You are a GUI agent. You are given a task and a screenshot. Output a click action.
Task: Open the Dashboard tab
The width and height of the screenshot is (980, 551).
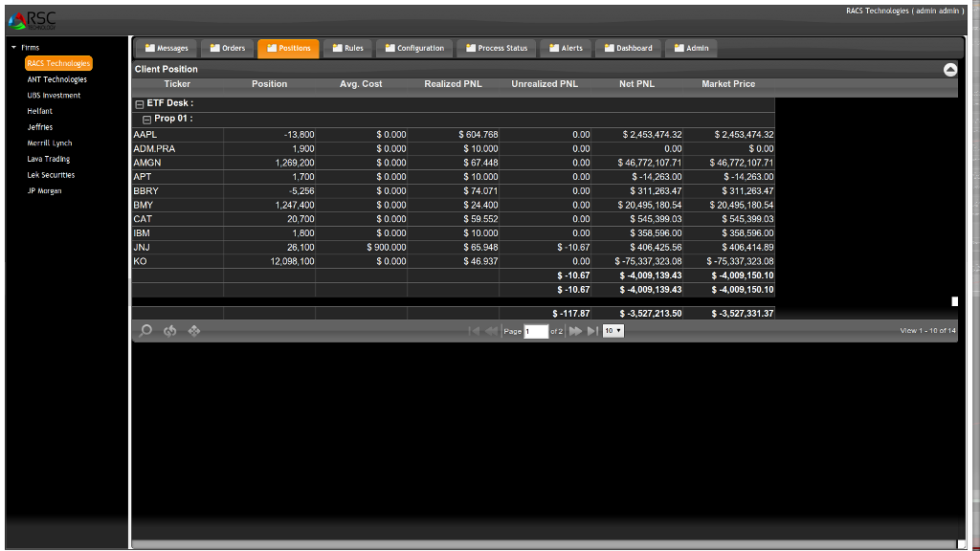(x=627, y=48)
